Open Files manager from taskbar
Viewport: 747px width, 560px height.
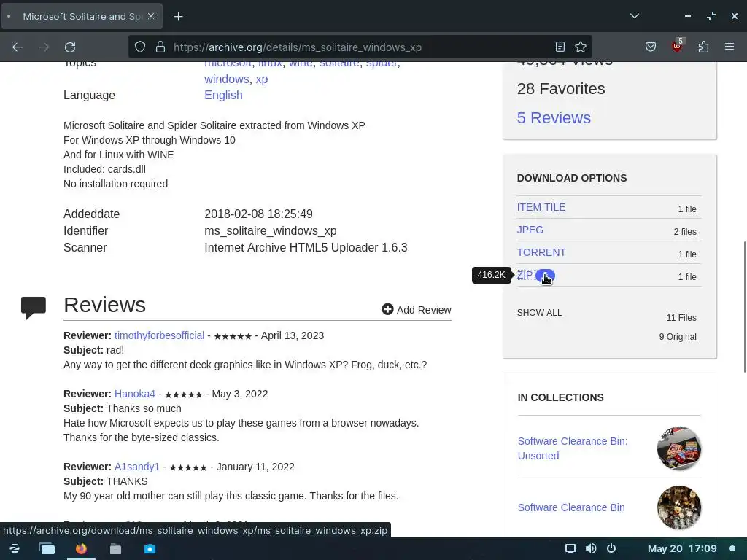(115, 548)
